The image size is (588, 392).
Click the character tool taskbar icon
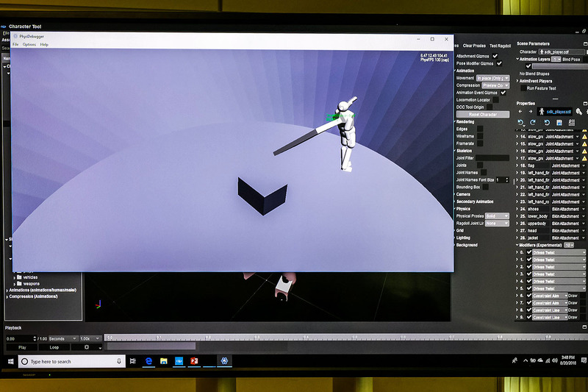(x=224, y=361)
